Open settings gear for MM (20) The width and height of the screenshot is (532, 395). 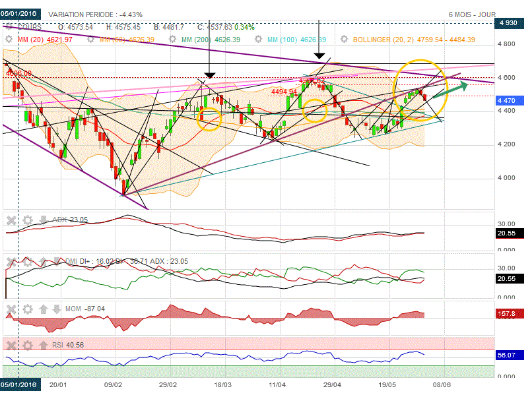[x=9, y=40]
